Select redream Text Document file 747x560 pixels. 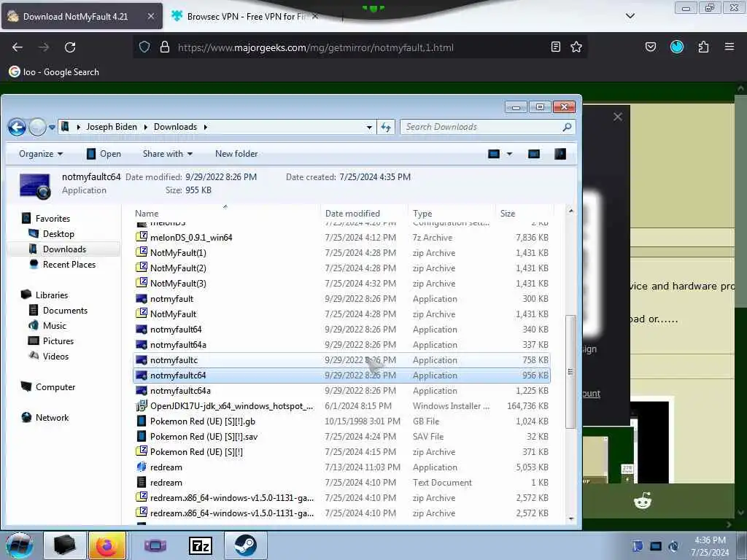click(x=341, y=483)
